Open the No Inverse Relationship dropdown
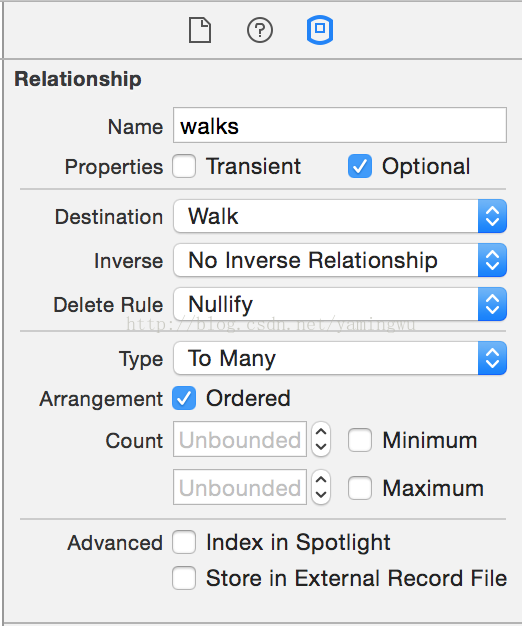The image size is (522, 626). pos(340,260)
